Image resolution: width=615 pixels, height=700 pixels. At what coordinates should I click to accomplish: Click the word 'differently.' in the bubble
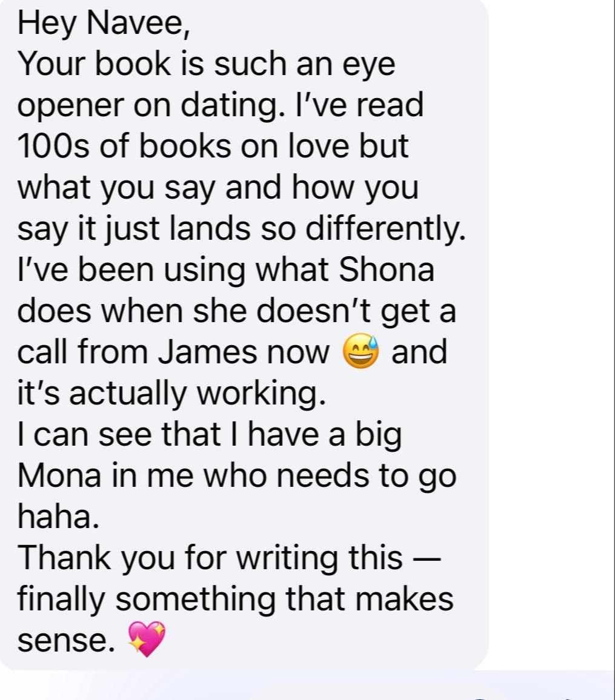pos(385,228)
